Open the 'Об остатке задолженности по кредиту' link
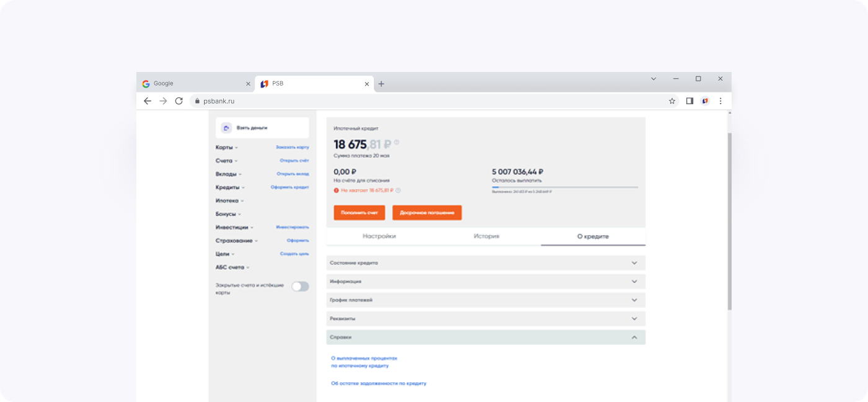868x402 pixels. point(379,383)
